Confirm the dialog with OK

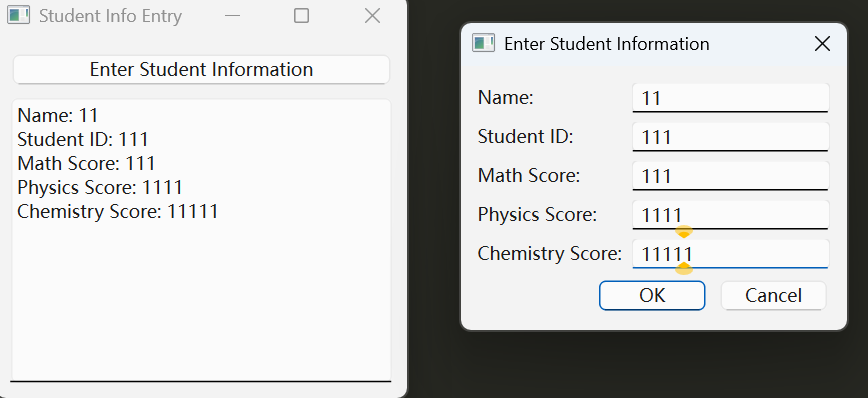[x=652, y=296]
